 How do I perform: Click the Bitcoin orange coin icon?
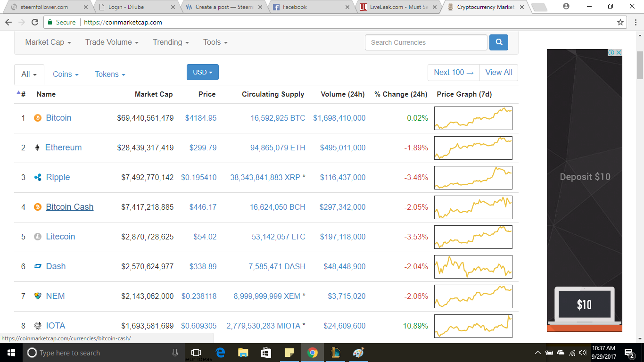point(38,118)
